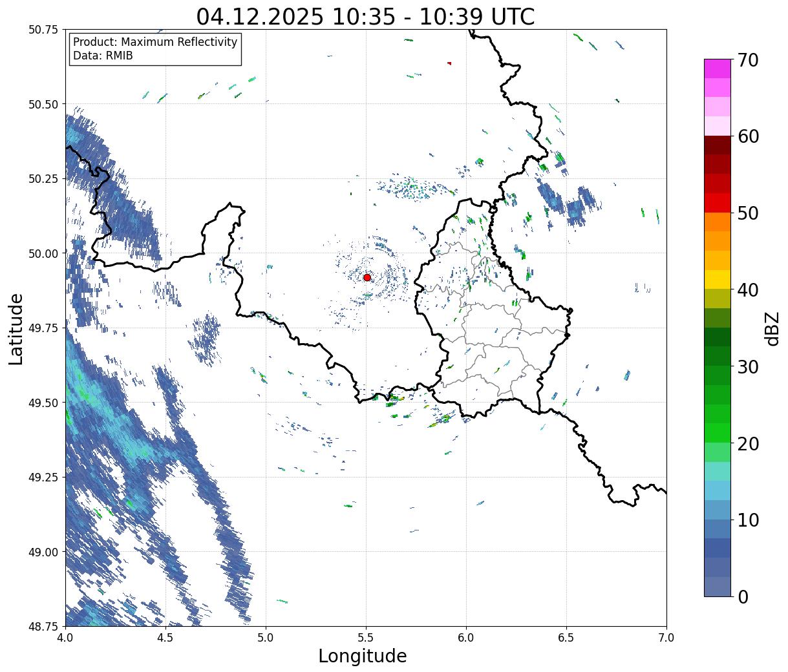Click the longitude tick label 6.5
Viewport: 788px width, 672px height.
[x=566, y=638]
